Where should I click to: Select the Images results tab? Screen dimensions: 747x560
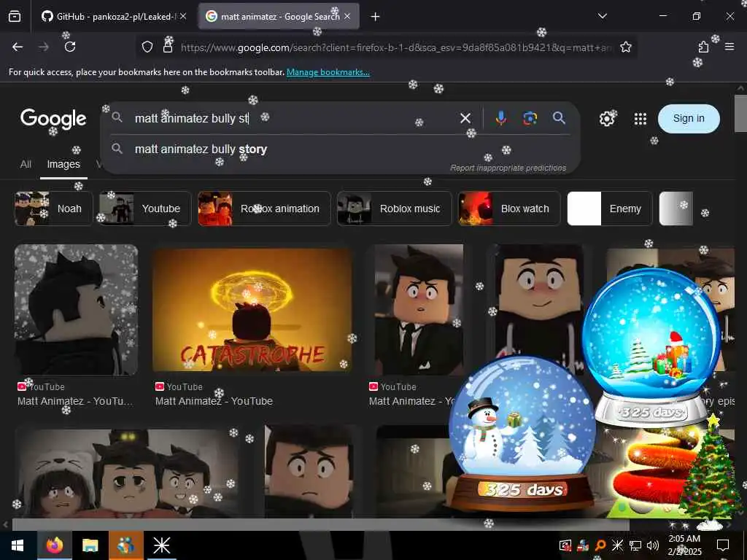click(63, 164)
